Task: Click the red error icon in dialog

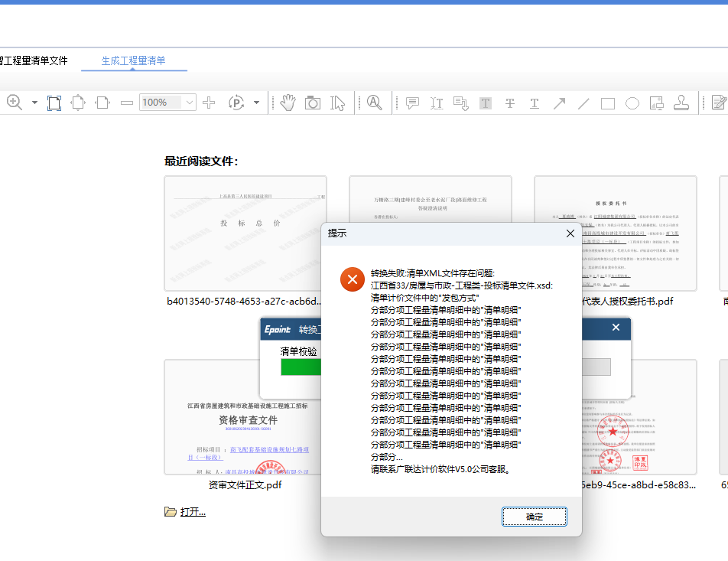Action: click(x=353, y=279)
